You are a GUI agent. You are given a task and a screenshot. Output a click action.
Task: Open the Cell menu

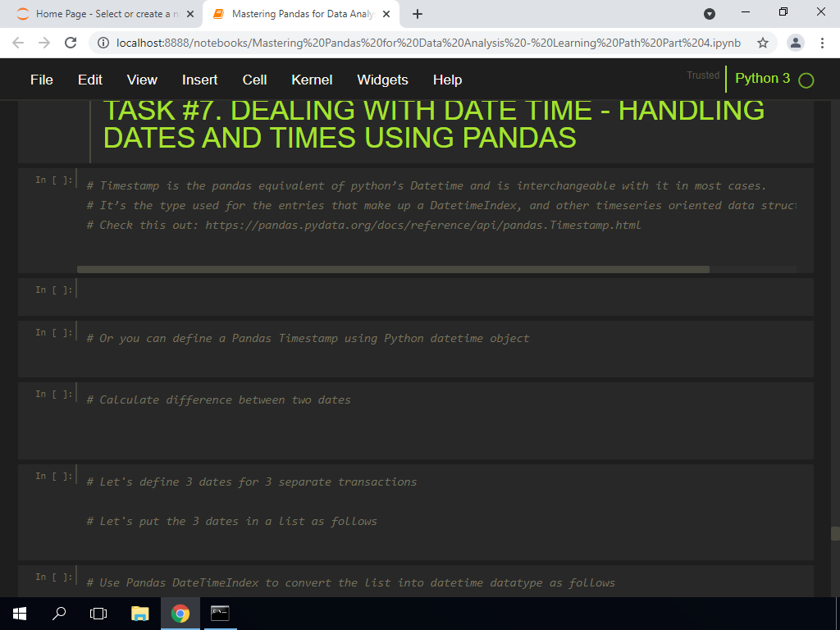pyautogui.click(x=254, y=80)
